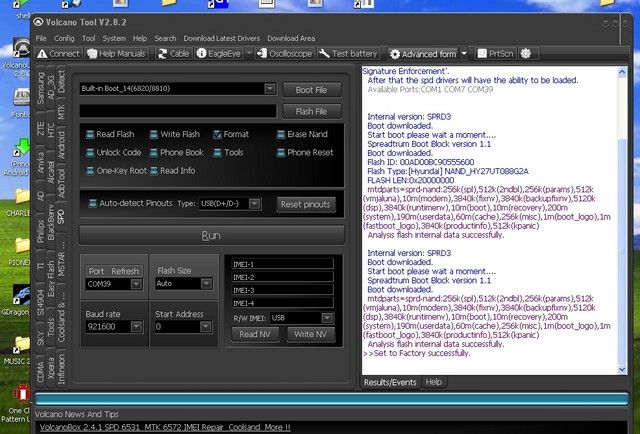
Task: Click the Cable toolbar icon
Action: pos(174,53)
